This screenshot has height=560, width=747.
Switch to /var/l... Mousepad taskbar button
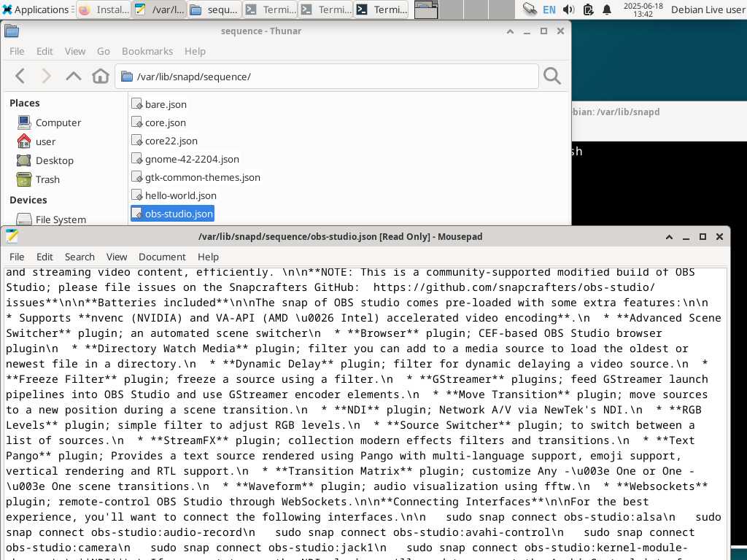[159, 9]
